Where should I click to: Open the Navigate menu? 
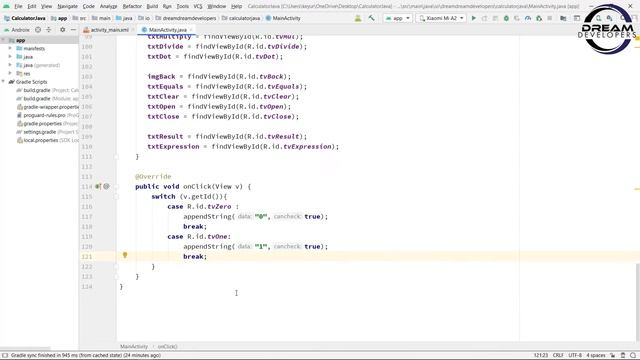67,7
